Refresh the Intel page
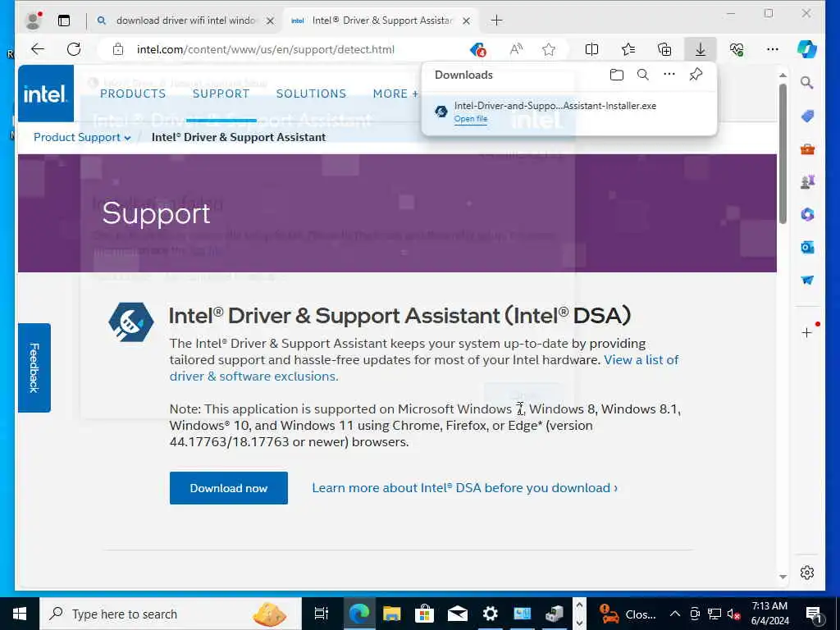 74,49
